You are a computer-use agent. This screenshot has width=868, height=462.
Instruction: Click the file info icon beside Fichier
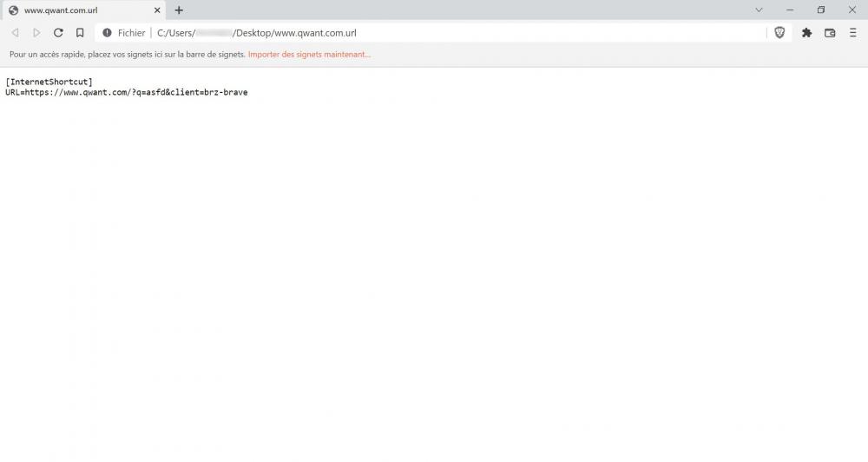click(x=107, y=33)
